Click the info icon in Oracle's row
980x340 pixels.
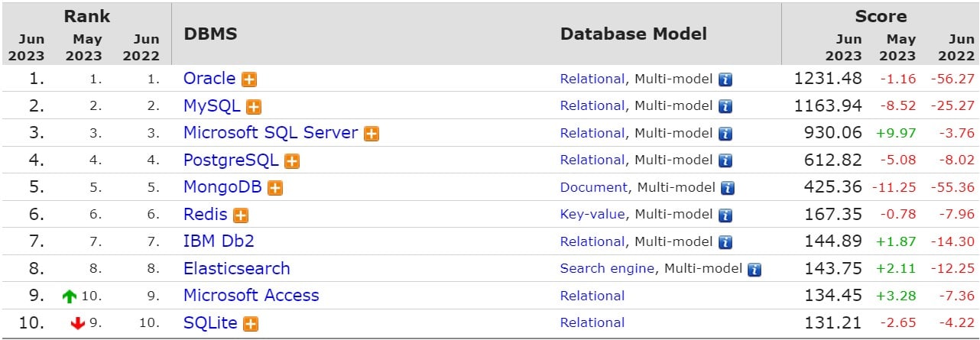[x=725, y=79]
